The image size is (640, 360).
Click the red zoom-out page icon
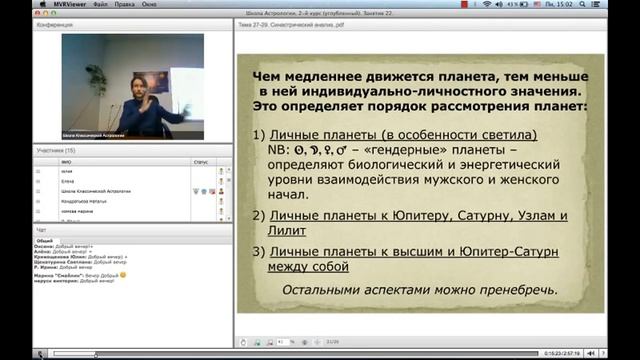pyautogui.click(x=269, y=342)
